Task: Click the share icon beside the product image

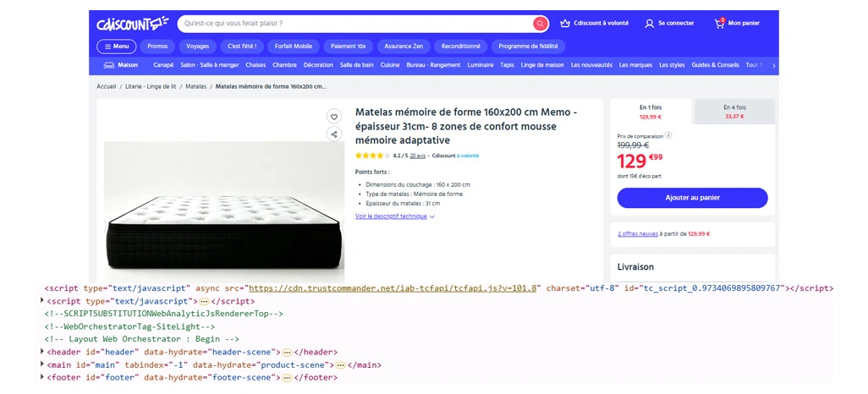Action: coord(334,134)
